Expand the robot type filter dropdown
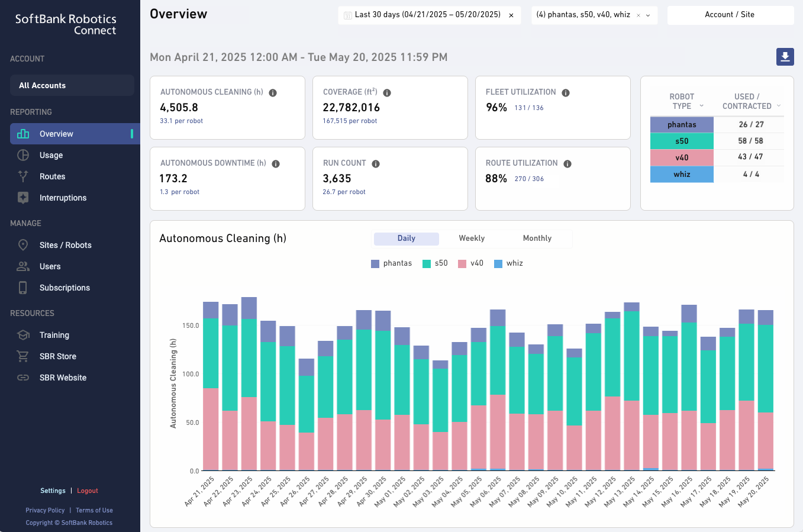The height and width of the screenshot is (532, 803). (647, 15)
